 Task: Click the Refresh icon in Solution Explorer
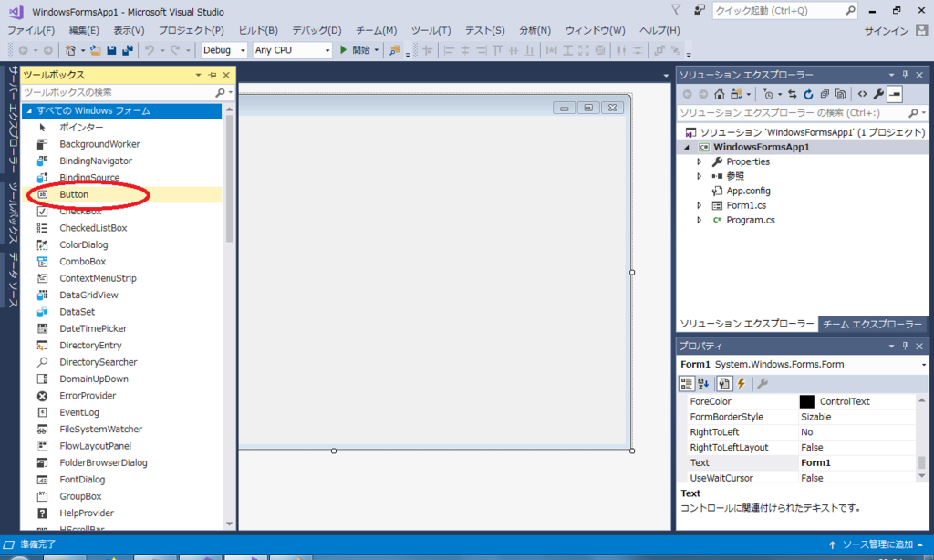click(808, 94)
